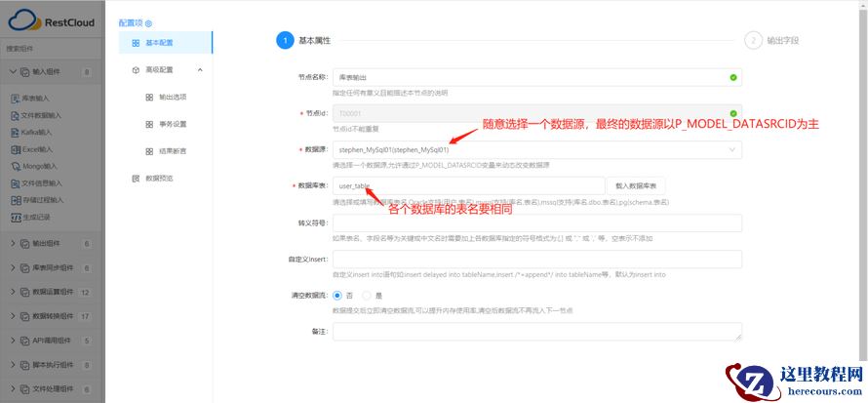
Task: Click count badge 12 of 数据运算组件
Action: (85, 293)
